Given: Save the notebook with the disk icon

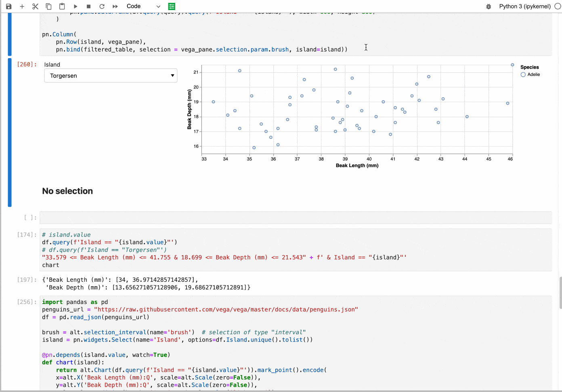Looking at the screenshot, I should [x=8, y=6].
